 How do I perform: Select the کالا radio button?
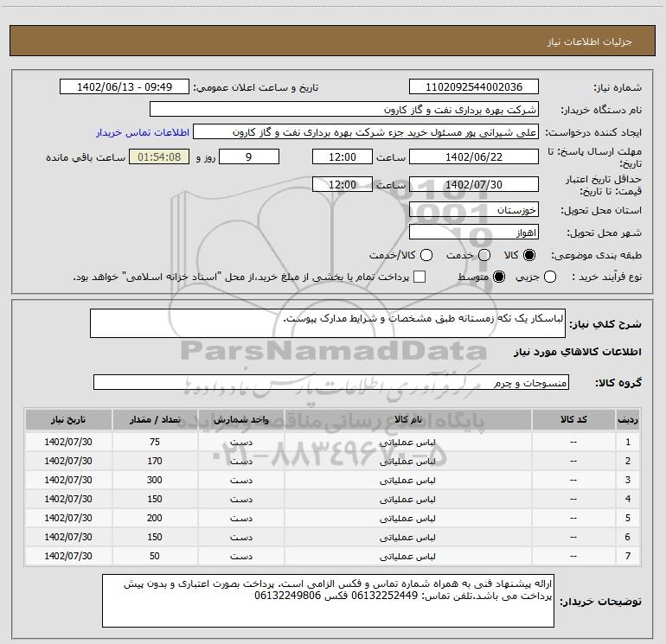529,255
